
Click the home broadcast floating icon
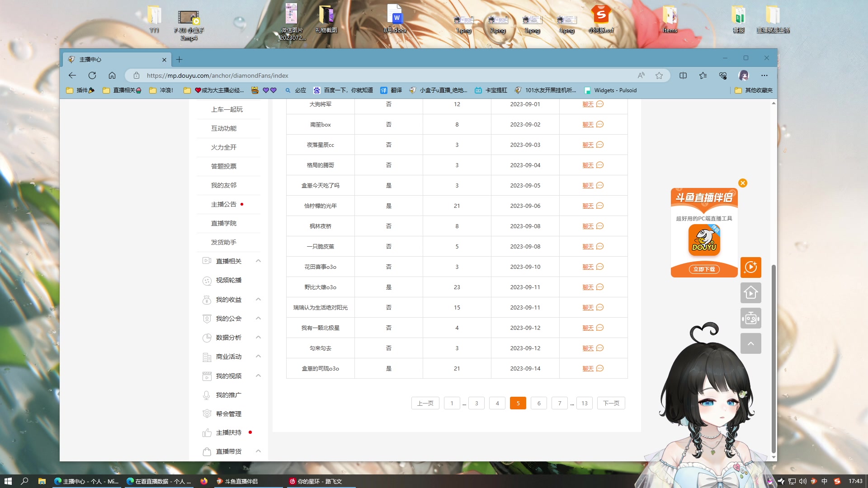pos(751,293)
